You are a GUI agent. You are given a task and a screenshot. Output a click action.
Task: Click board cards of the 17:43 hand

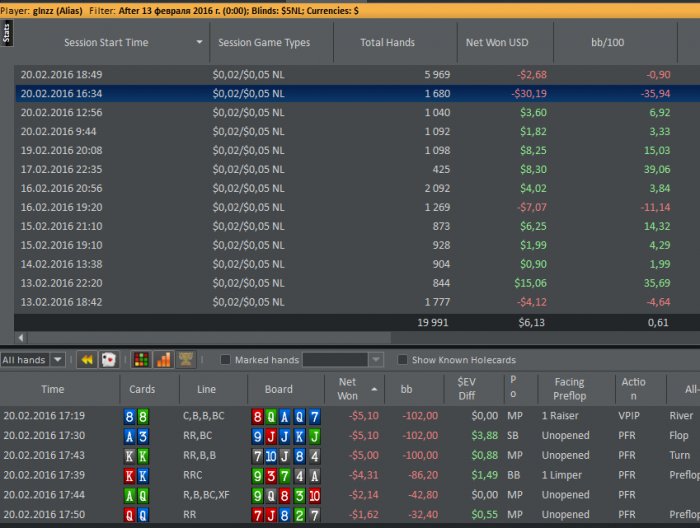pos(285,455)
